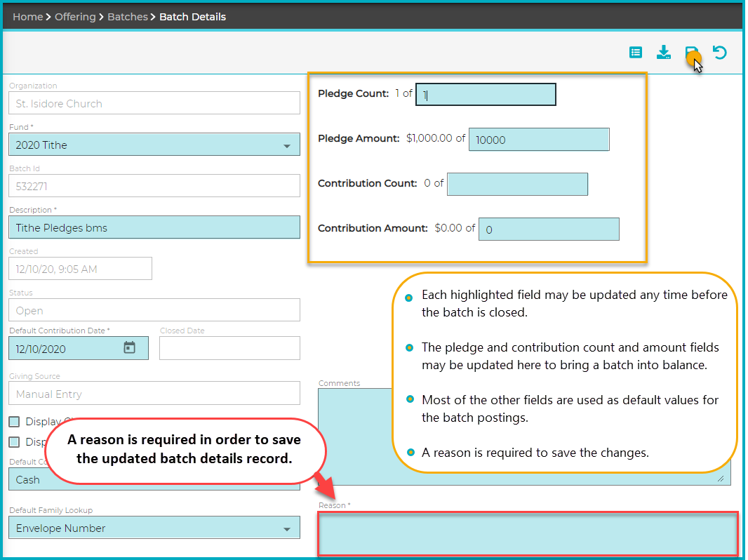Click the 'Pledge Count:' label
Image resolution: width=748 pixels, height=560 pixels.
(x=354, y=93)
